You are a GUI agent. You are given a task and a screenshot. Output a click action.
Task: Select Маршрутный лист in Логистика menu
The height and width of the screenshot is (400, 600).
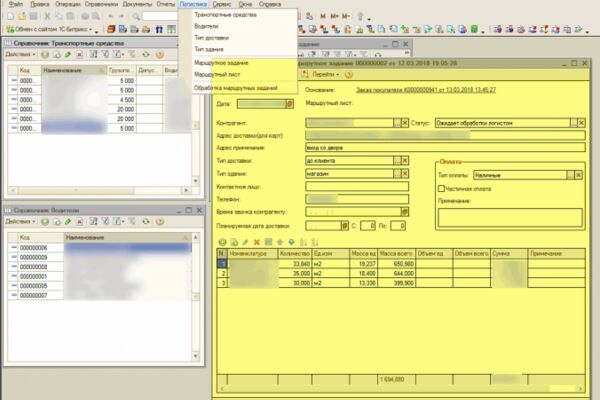217,75
